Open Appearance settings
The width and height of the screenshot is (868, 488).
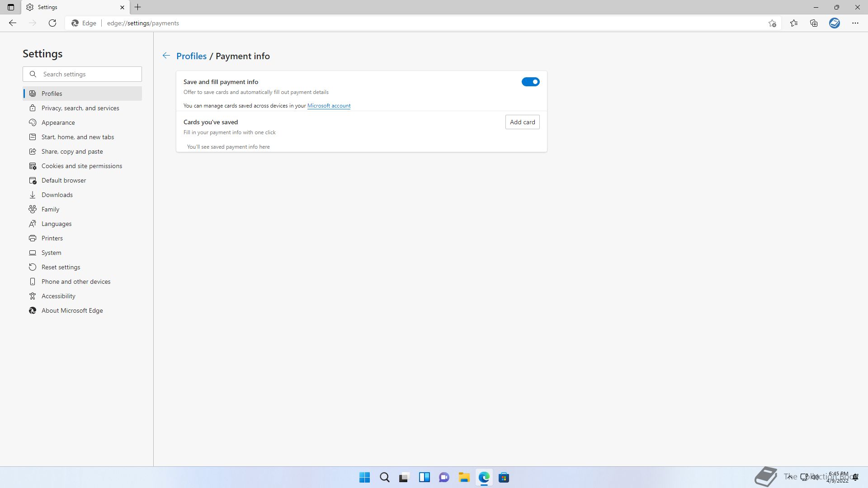82,122
